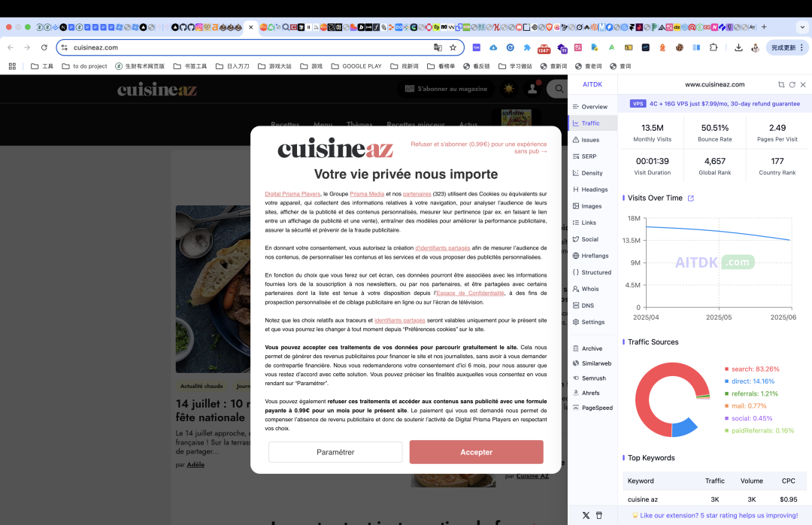Open the Digital Prisma Players link
This screenshot has height=525, width=812.
tap(292, 194)
